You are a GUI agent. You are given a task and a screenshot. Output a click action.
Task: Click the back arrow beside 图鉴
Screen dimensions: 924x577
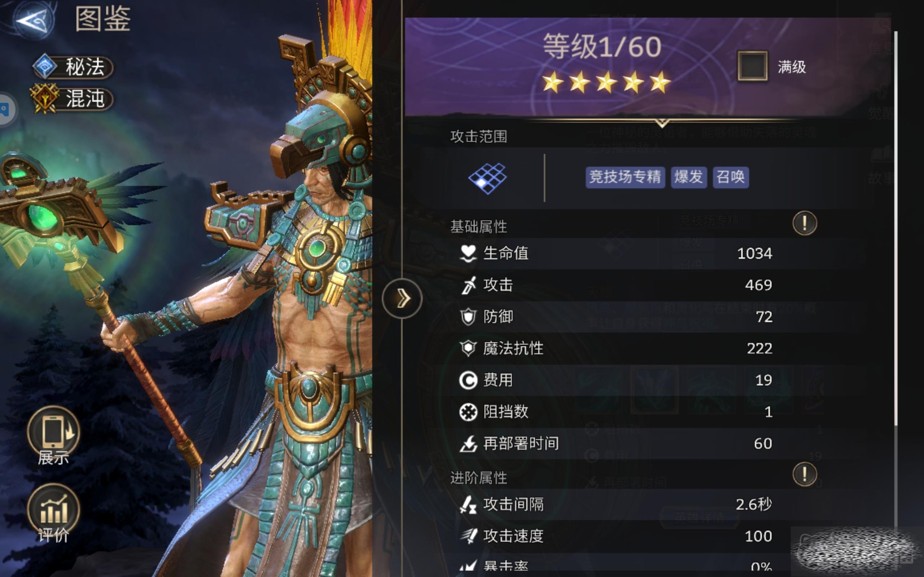[x=33, y=20]
